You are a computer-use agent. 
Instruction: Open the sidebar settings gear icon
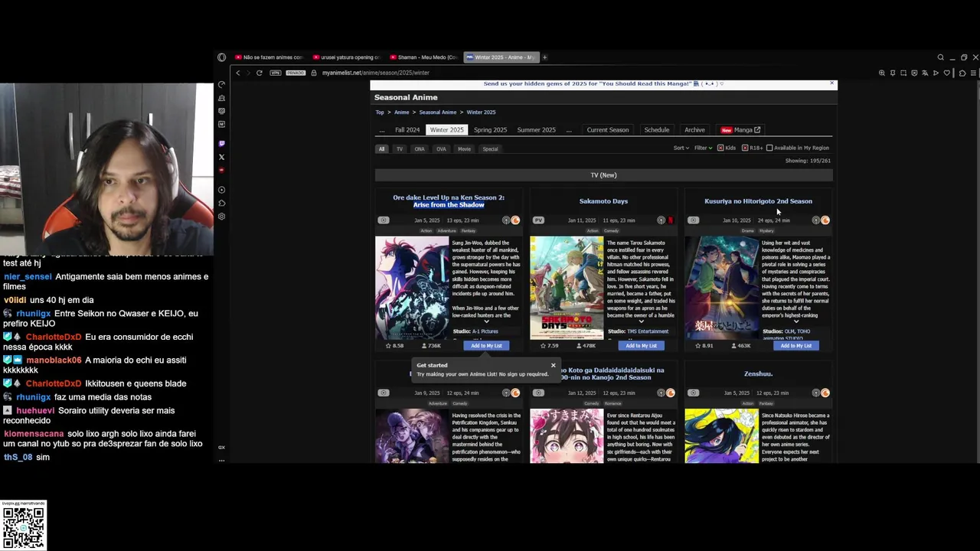(222, 217)
